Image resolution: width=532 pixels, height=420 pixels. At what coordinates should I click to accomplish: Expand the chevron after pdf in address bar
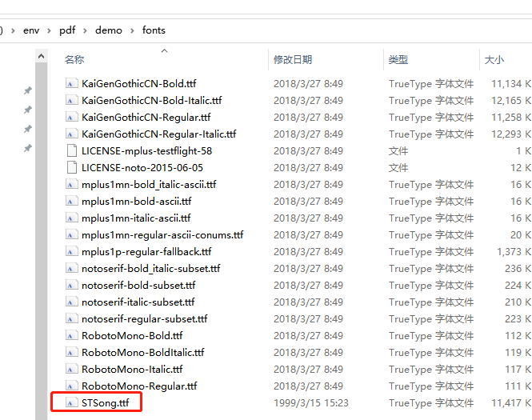point(85,31)
